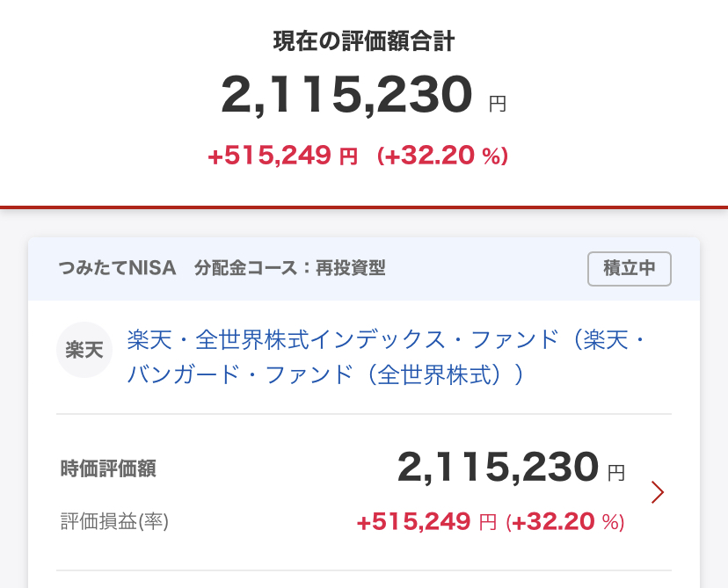The image size is (728, 588).
Task: Tap the (+32.20 %) rate in the fund card
Action: tap(565, 521)
